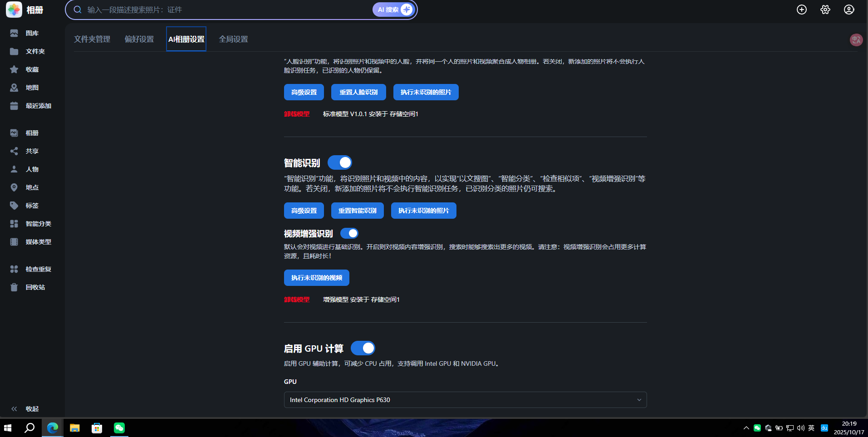Click 执行未识别的照片 under face recognition
This screenshot has height=437, width=868.
[426, 92]
